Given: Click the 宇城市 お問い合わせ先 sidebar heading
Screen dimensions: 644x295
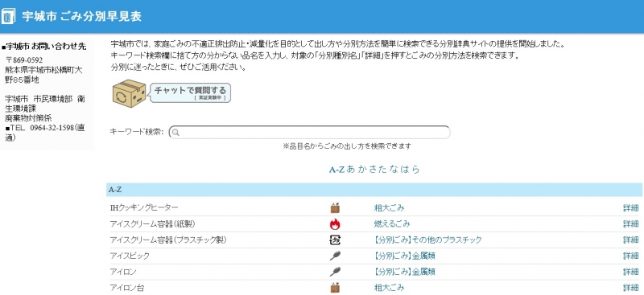Looking at the screenshot, I should 44,47.
